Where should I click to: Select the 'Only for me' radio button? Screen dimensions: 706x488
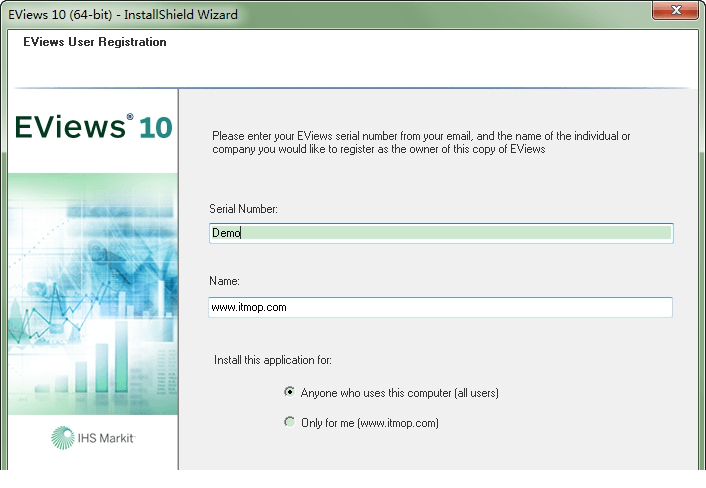pos(290,422)
